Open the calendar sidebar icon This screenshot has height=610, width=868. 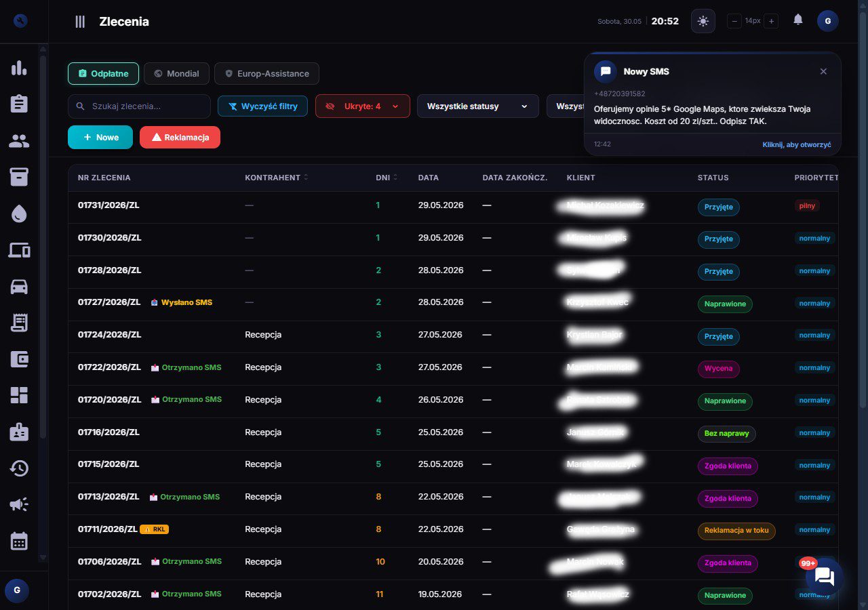click(19, 541)
